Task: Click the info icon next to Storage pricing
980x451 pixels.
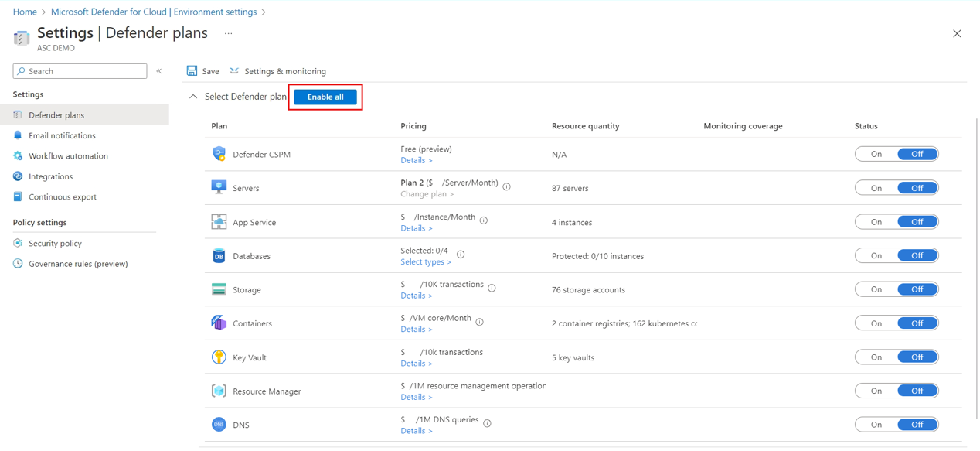Action: click(x=492, y=288)
